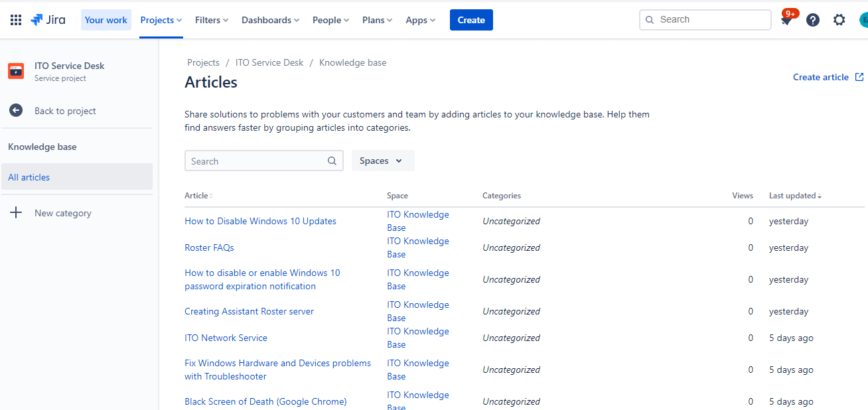Click the Jira logo
Screen dimensions: 868x410
[x=47, y=19]
